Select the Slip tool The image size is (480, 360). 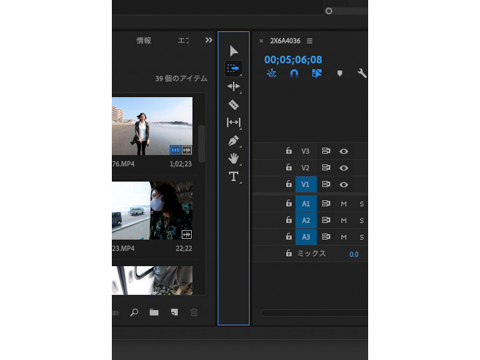pyautogui.click(x=233, y=123)
